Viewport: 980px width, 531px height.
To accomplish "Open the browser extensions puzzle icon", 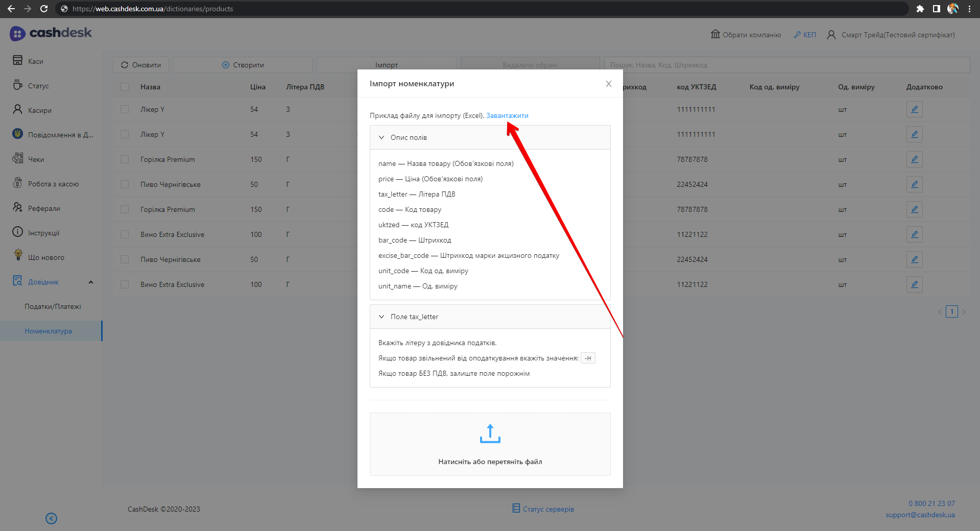I will coord(920,9).
